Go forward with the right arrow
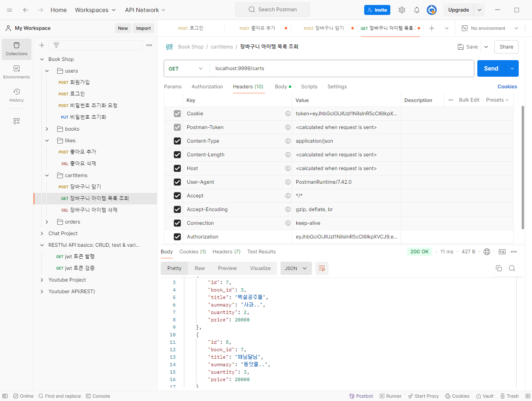 pos(40,10)
